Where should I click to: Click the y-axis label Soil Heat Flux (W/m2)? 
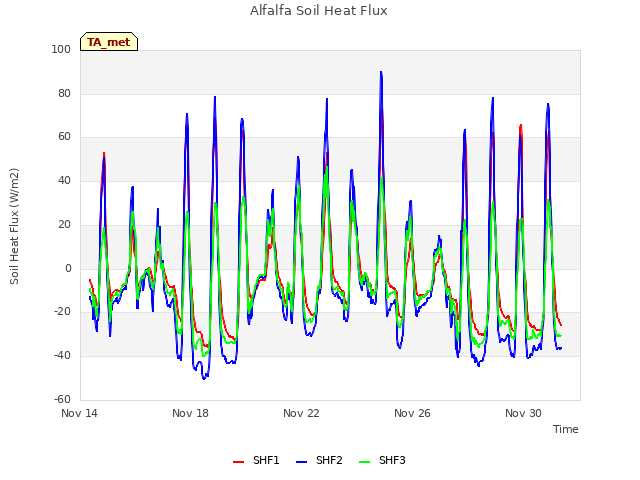coord(14,226)
